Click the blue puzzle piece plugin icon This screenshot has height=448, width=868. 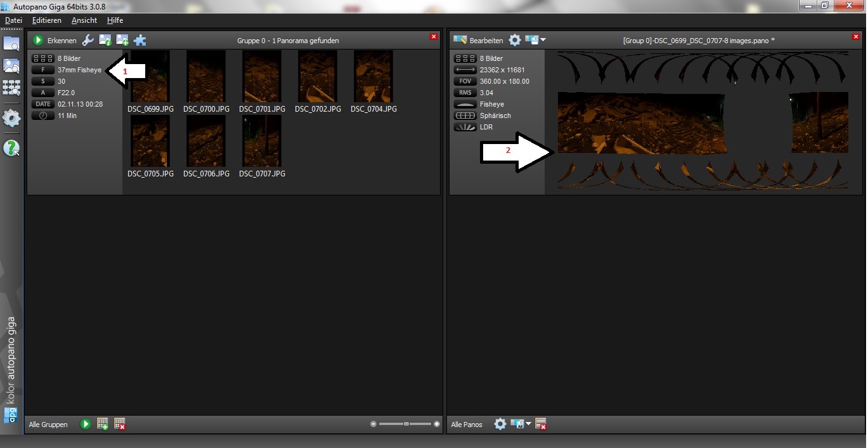(x=140, y=41)
